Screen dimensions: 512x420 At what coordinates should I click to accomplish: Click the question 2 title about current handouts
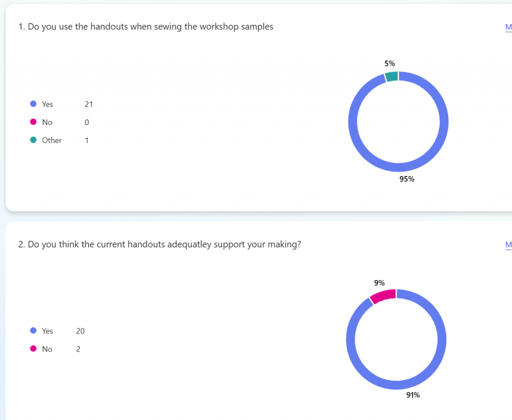[159, 244]
